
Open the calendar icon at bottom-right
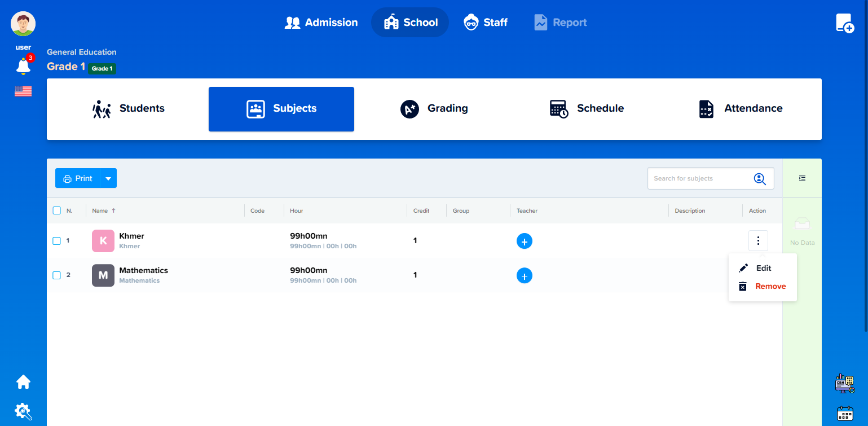pyautogui.click(x=844, y=414)
